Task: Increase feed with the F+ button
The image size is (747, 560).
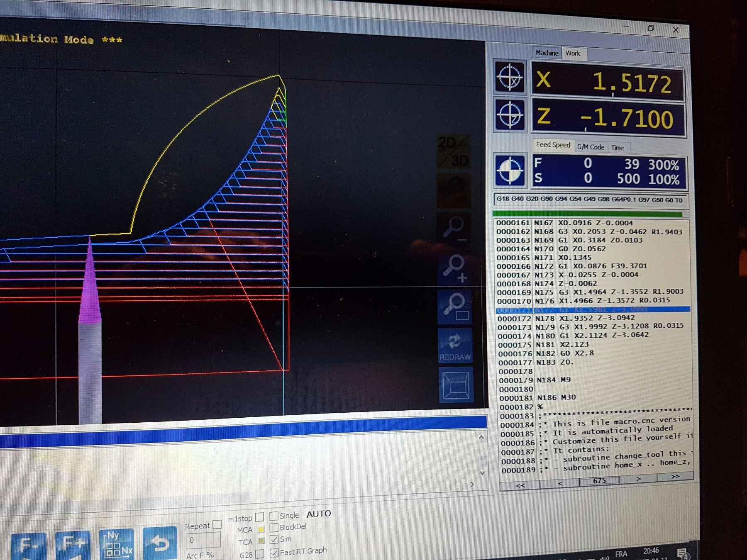Action: click(73, 544)
